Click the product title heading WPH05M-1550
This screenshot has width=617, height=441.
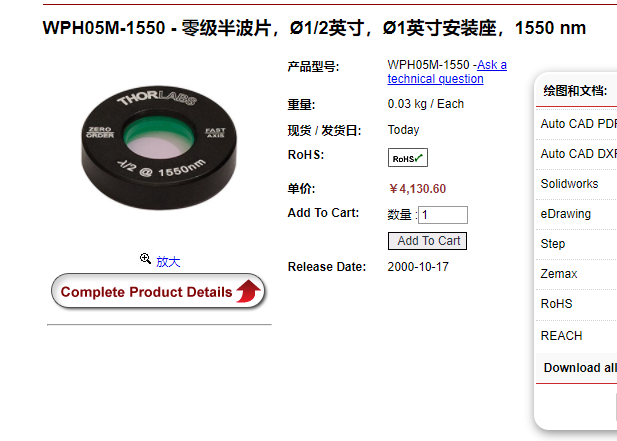(x=314, y=28)
